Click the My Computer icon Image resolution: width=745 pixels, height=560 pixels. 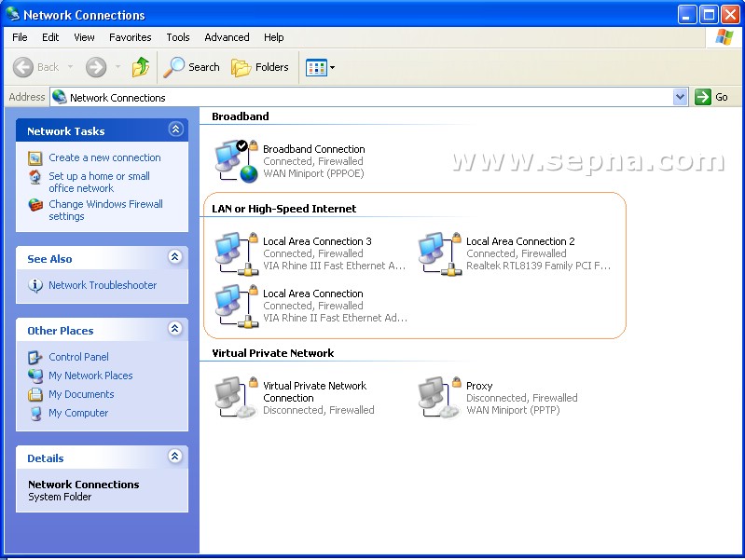pos(35,413)
